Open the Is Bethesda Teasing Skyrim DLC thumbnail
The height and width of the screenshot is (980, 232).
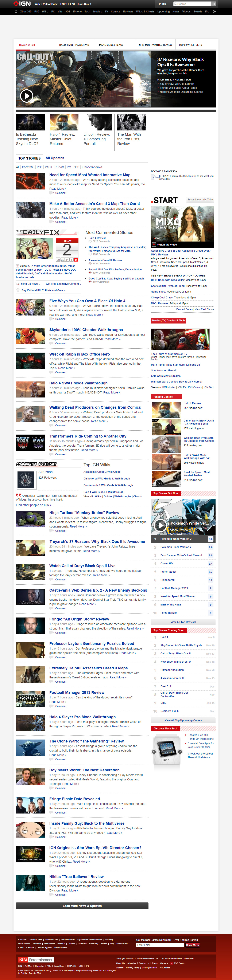(30, 122)
